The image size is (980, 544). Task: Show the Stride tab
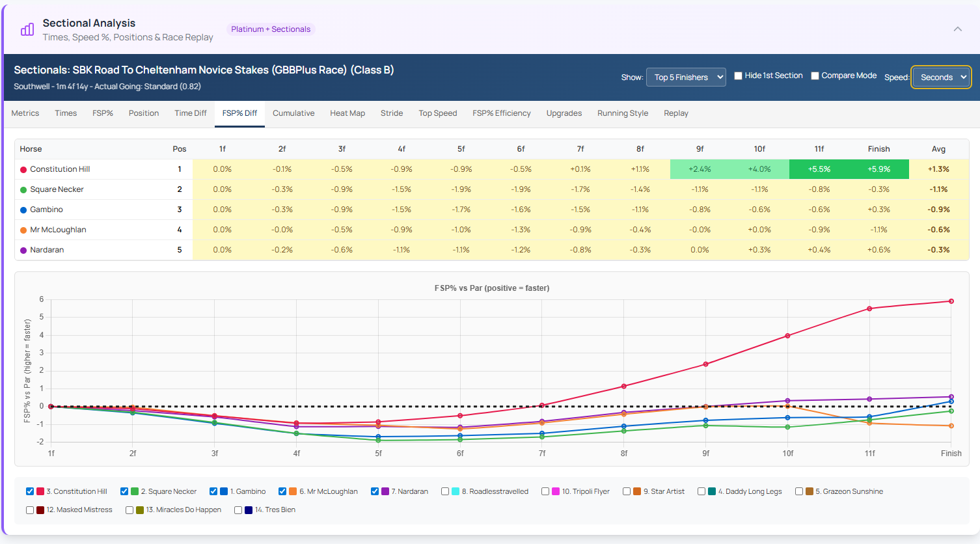coord(392,113)
